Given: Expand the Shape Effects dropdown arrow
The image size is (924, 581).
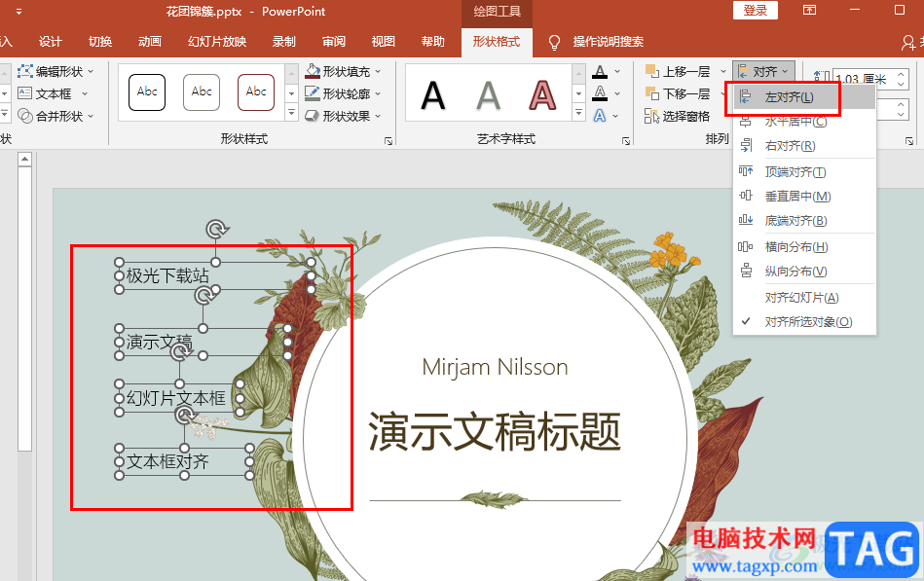Looking at the screenshot, I should pyautogui.click(x=378, y=116).
